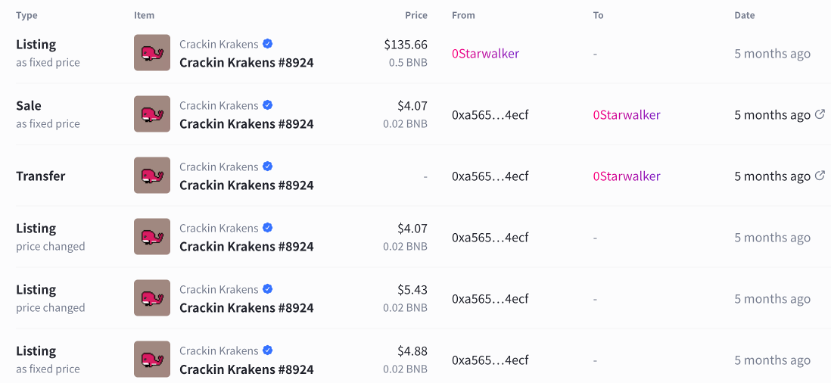
Task: Open Kraken thumbnail in $4.88 Listing row
Action: [152, 359]
